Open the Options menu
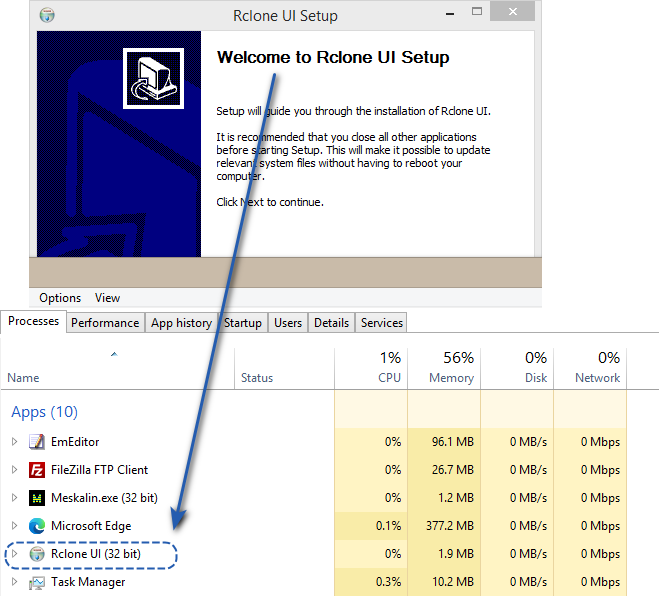Viewport: 659px width, 596px height. (60, 298)
